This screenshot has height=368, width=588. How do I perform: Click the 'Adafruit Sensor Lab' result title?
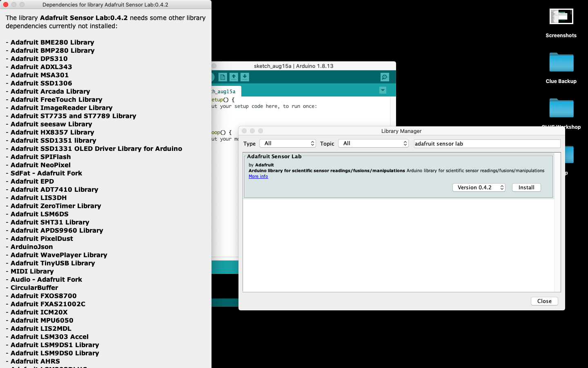274,156
